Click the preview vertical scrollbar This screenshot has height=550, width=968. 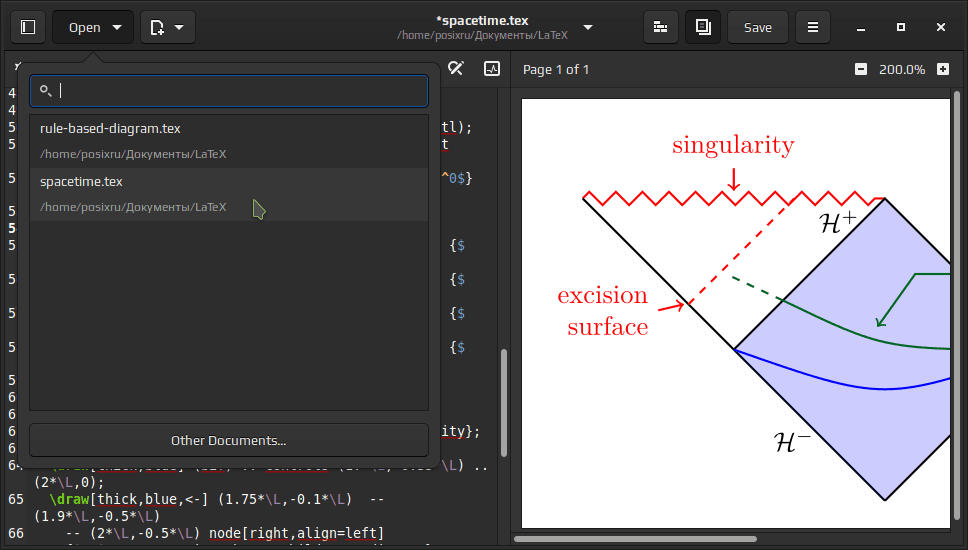click(957, 307)
